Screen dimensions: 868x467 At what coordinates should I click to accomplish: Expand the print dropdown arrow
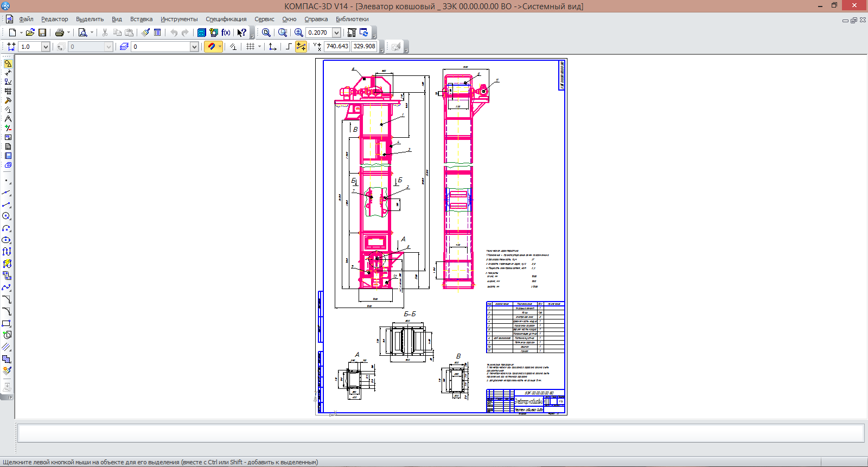pyautogui.click(x=68, y=33)
